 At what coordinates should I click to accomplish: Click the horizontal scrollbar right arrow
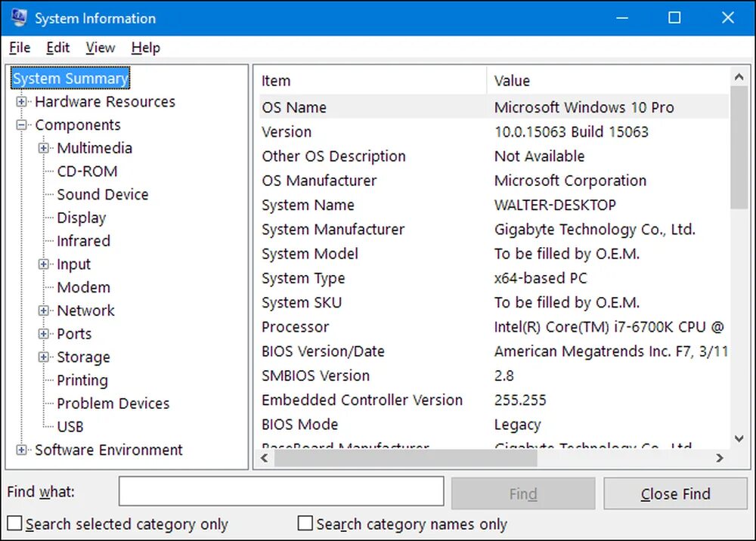(720, 458)
